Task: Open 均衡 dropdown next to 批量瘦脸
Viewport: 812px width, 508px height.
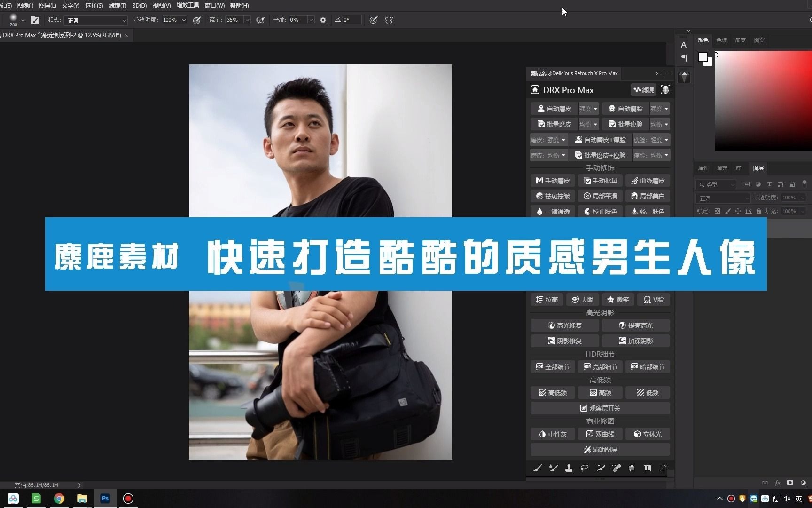Action: pyautogui.click(x=660, y=124)
